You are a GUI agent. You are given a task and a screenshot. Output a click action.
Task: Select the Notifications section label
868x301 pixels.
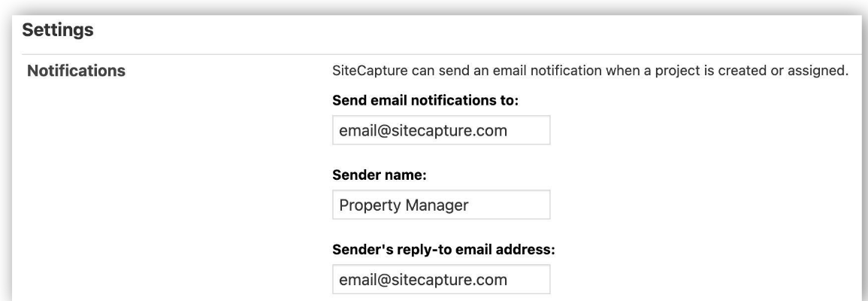click(x=76, y=72)
